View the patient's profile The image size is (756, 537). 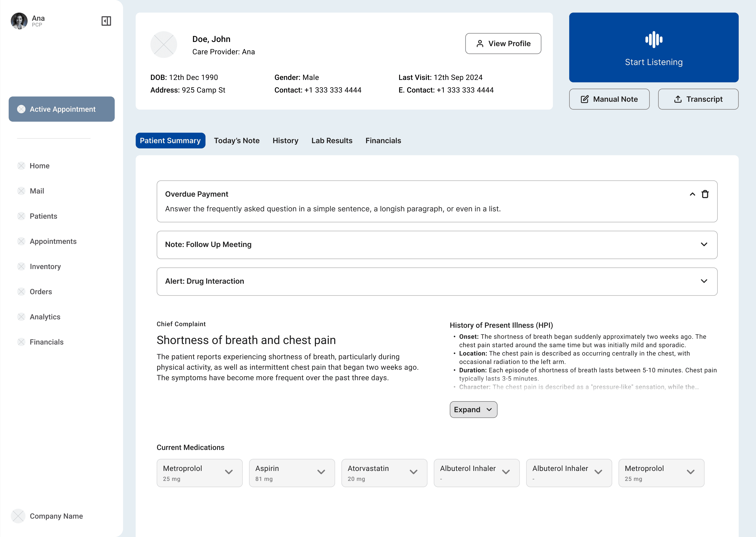(503, 43)
